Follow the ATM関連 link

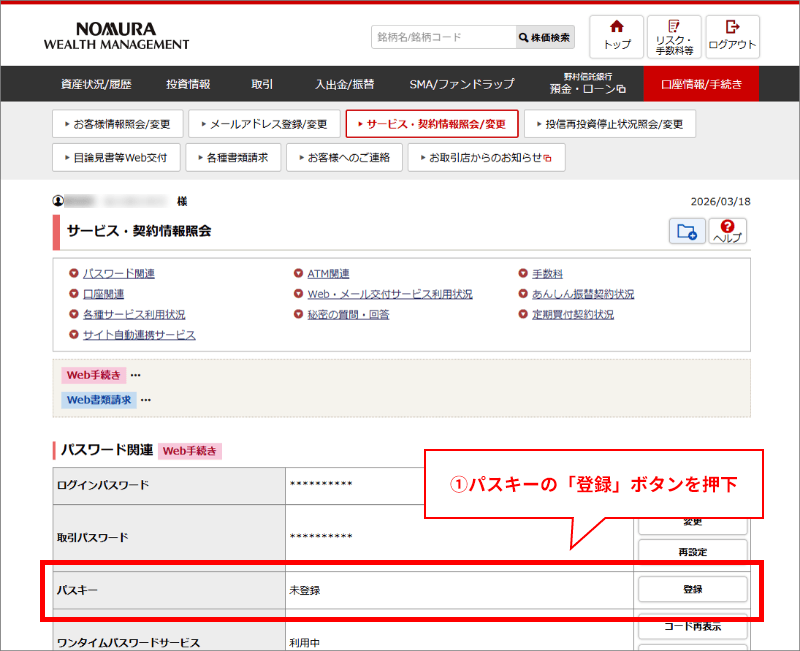pos(327,272)
